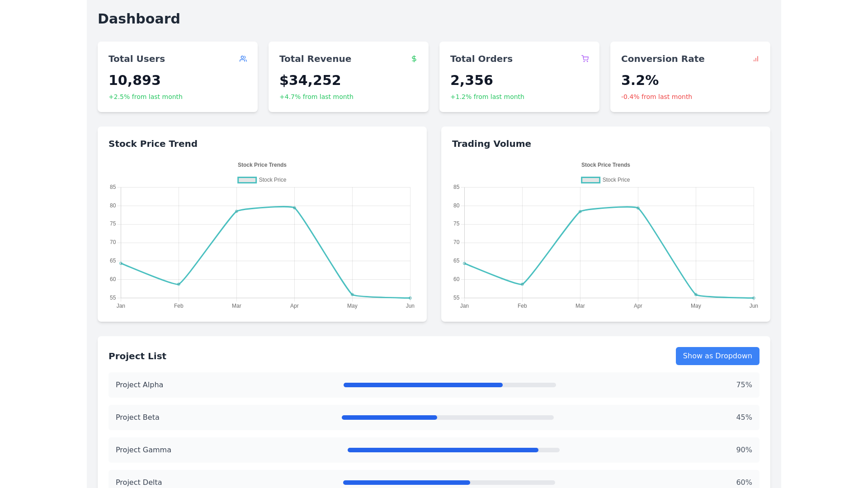Click the -0.4% change text on Conversion Rate
This screenshot has width=868, height=488.
[656, 96]
